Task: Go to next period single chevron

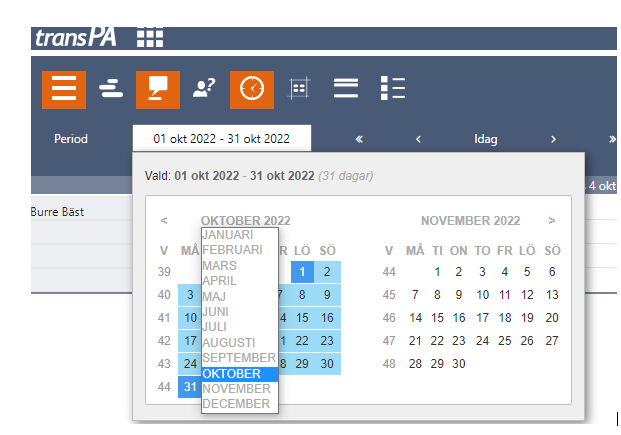Action: coord(553,139)
